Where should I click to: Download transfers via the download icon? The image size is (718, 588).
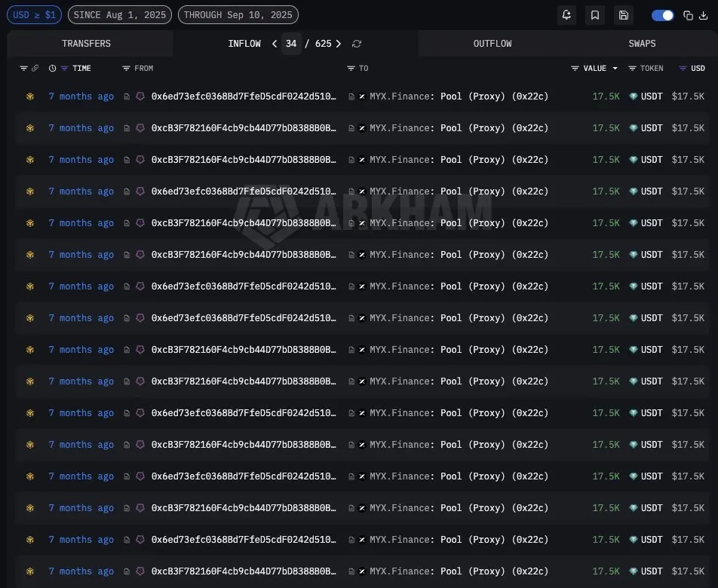pos(704,16)
